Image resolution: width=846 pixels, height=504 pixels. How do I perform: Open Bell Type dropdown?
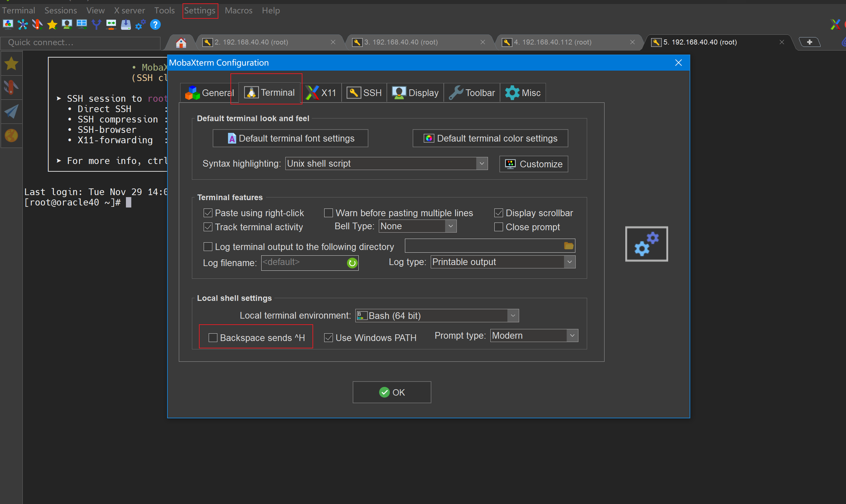pos(417,226)
